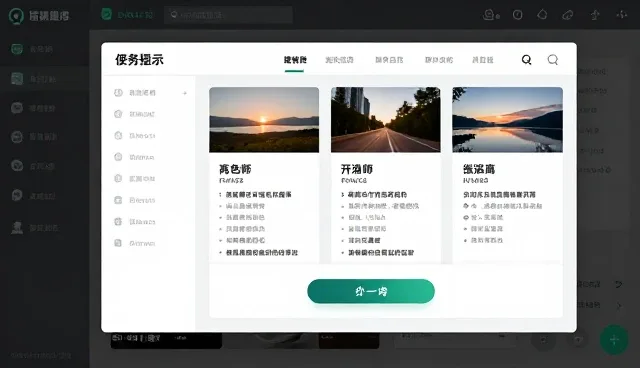Select the first dark sidebar item with the green icon

[x=44, y=49]
